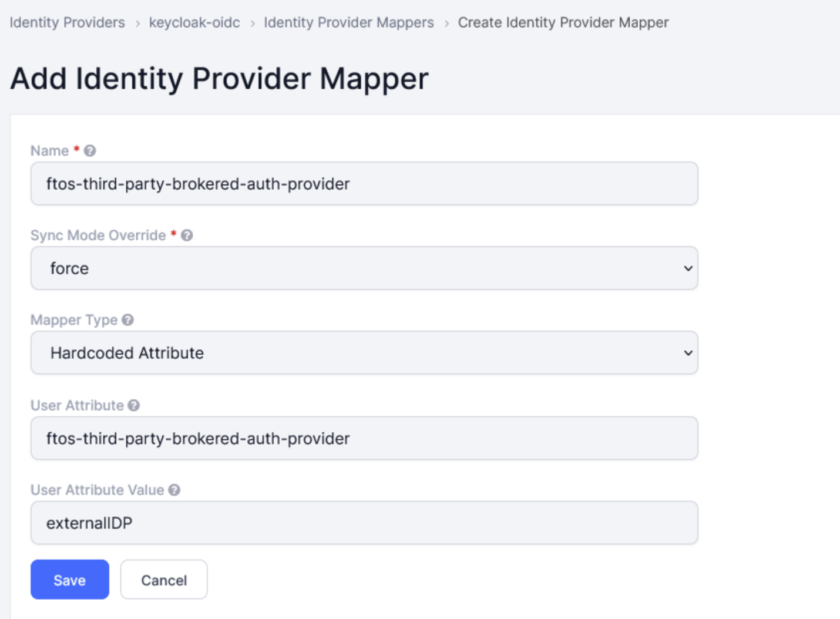840x619 pixels.
Task: Click into the User Attribute input box
Action: pyautogui.click(x=364, y=439)
